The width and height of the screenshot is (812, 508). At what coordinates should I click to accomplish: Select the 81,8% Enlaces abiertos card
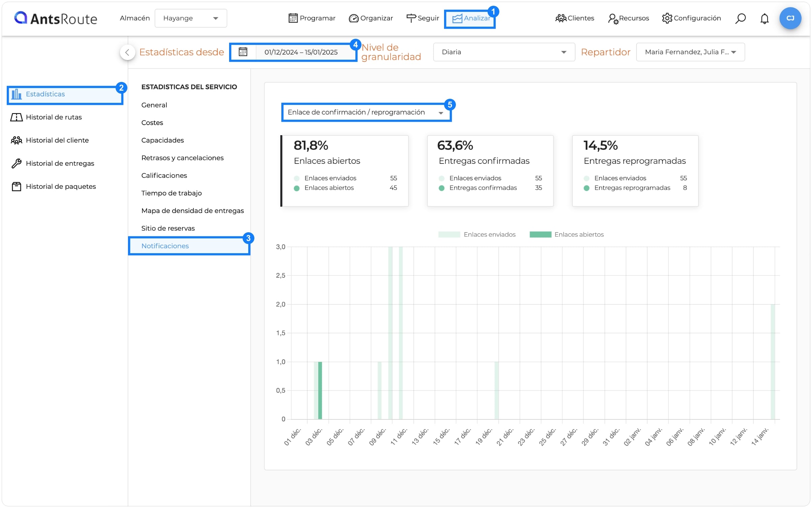(345, 171)
